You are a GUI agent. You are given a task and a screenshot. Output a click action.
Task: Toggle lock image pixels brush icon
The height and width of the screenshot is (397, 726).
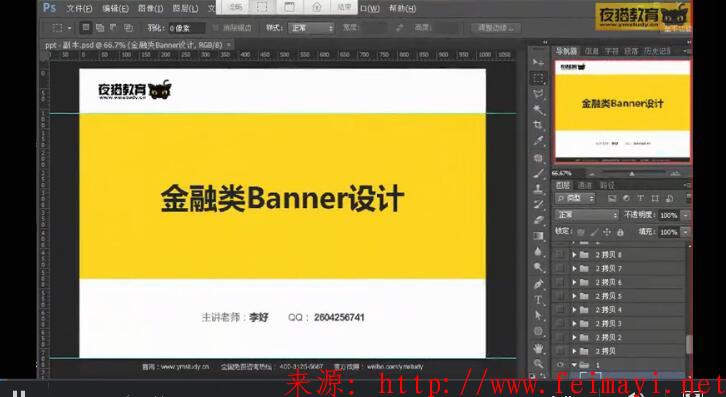(594, 232)
